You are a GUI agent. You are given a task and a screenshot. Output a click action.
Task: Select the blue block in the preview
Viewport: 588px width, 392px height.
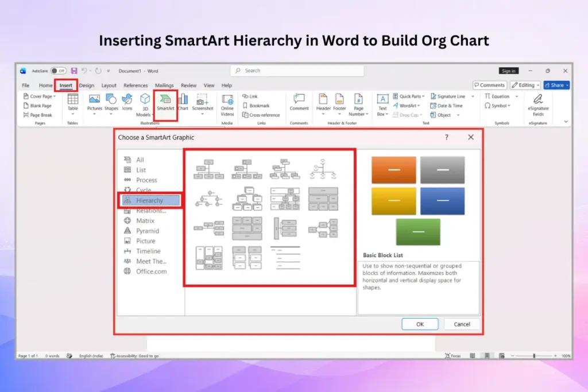tap(443, 201)
